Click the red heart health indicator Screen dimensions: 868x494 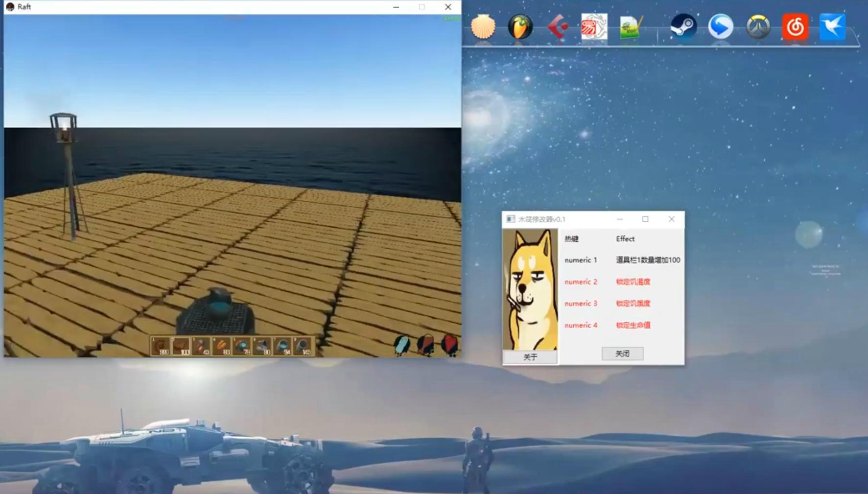[x=449, y=345]
